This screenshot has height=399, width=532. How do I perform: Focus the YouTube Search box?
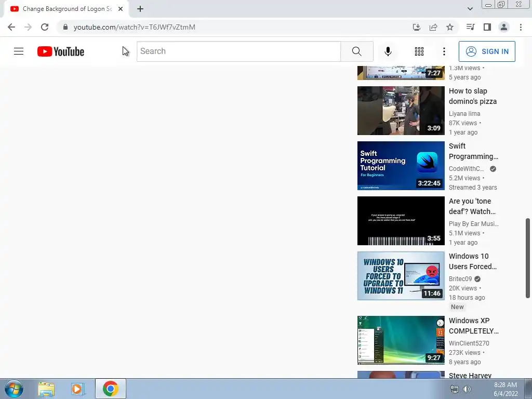coord(238,51)
